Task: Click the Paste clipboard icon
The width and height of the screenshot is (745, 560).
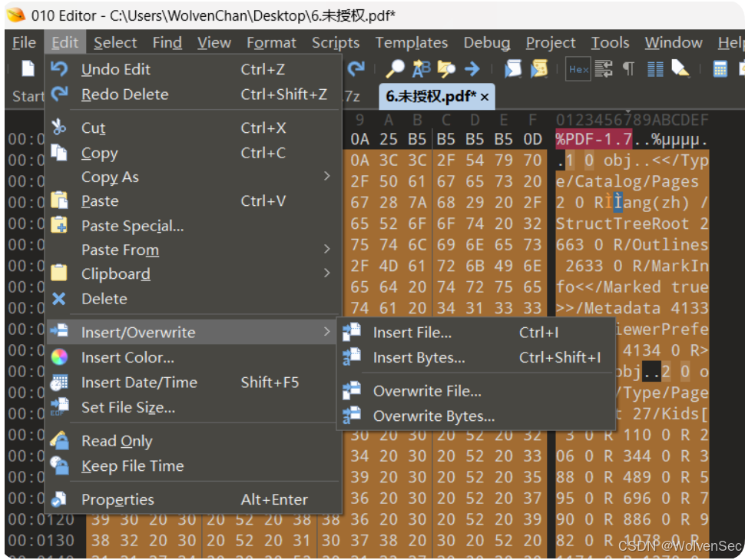Action: (59, 200)
